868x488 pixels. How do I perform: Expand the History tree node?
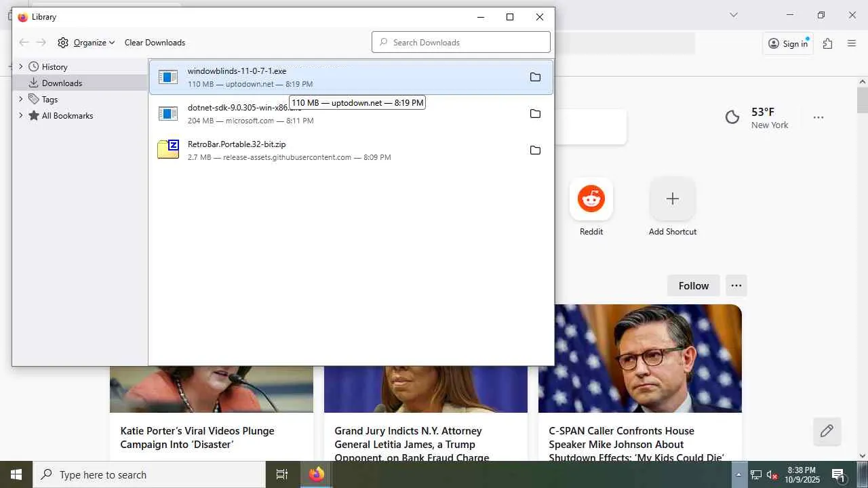click(20, 66)
